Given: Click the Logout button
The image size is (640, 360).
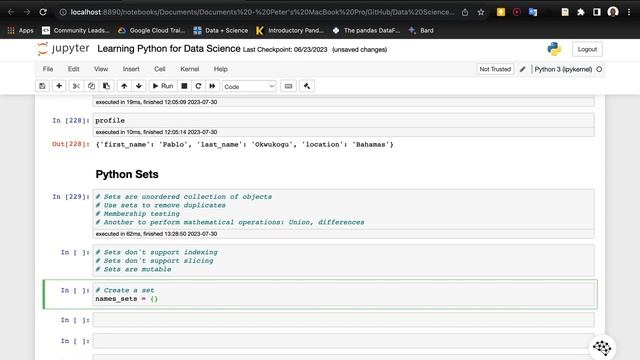Looking at the screenshot, I should pos(587,49).
